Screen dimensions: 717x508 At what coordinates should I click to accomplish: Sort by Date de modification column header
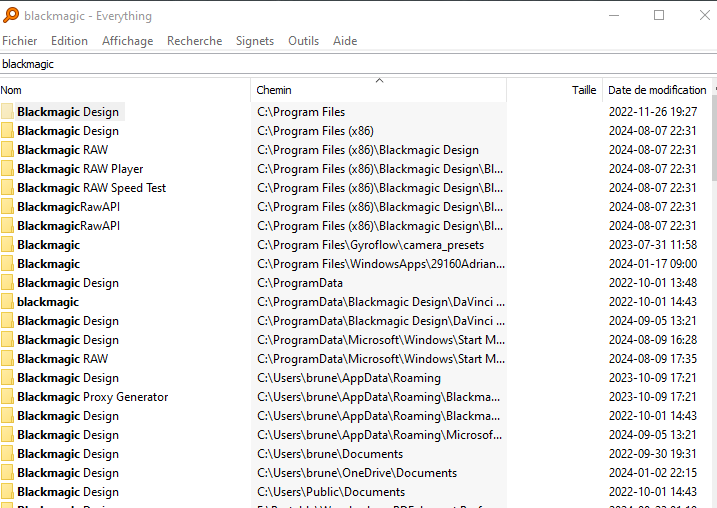tap(657, 90)
